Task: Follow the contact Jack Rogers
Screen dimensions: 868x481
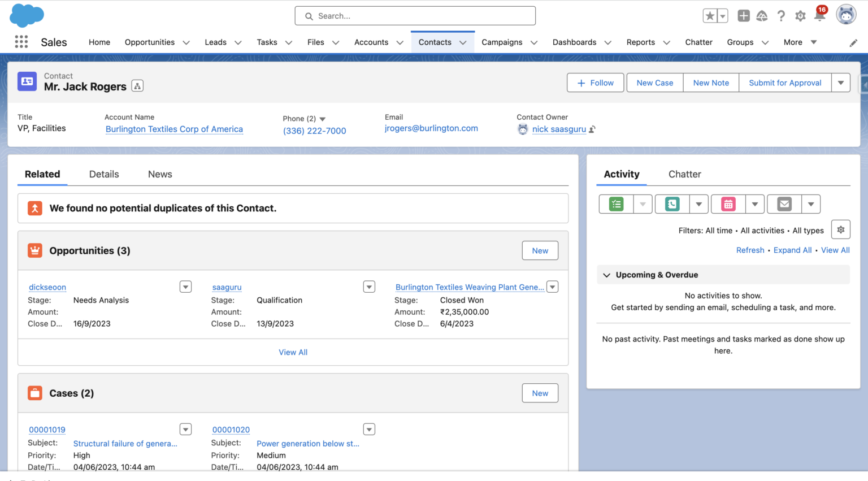Action: tap(595, 83)
